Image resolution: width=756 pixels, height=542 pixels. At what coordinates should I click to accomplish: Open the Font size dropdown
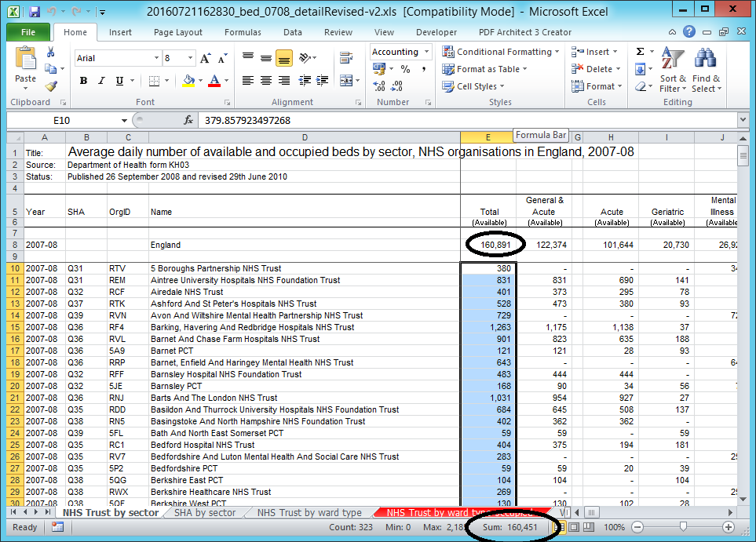point(191,58)
